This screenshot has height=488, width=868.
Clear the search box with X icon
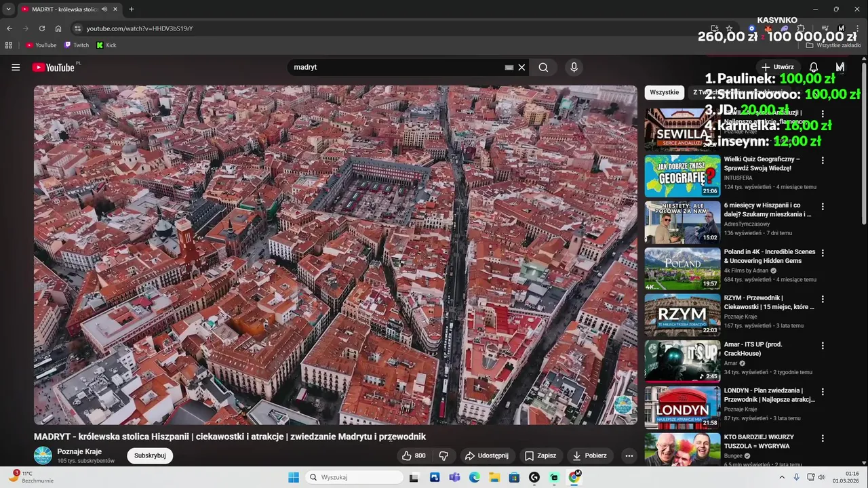[x=521, y=67]
